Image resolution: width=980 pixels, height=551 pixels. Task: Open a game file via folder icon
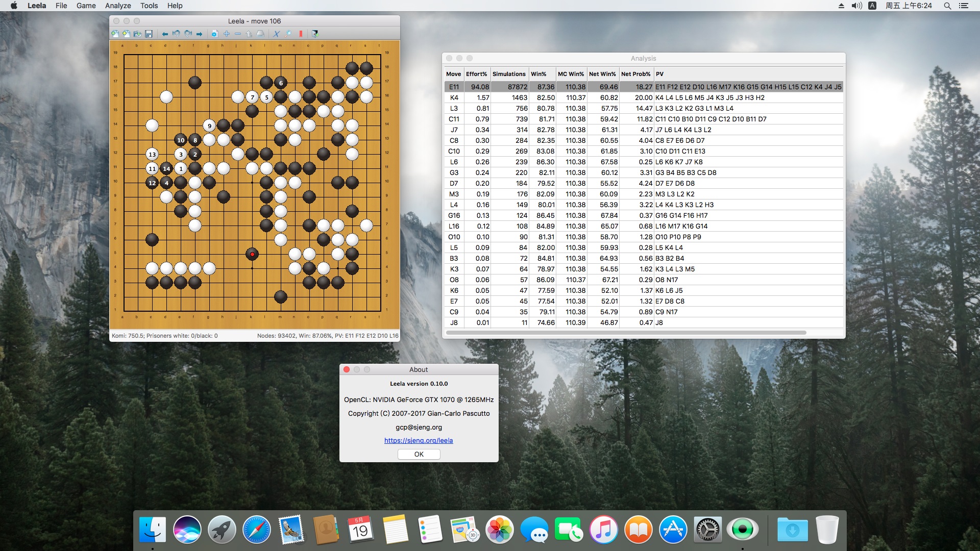[137, 34]
